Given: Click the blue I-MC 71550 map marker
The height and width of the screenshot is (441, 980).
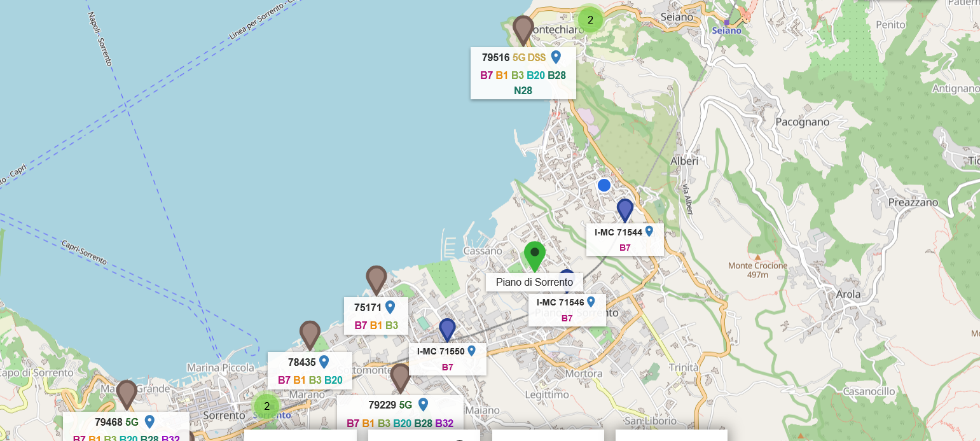Looking at the screenshot, I should tap(447, 330).
